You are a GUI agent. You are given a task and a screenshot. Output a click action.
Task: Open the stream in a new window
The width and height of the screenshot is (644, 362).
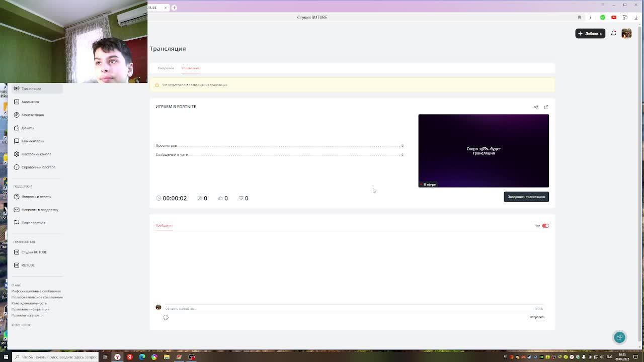pyautogui.click(x=546, y=107)
